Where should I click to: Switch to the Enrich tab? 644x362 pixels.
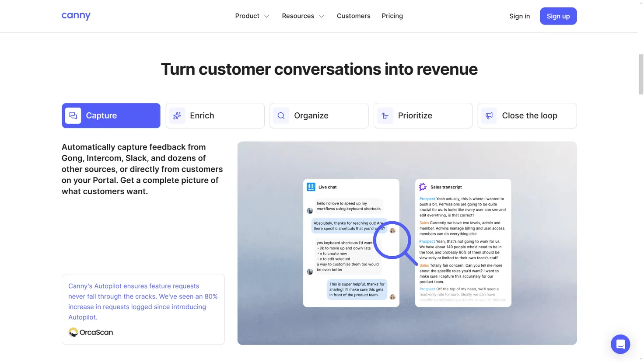click(215, 115)
